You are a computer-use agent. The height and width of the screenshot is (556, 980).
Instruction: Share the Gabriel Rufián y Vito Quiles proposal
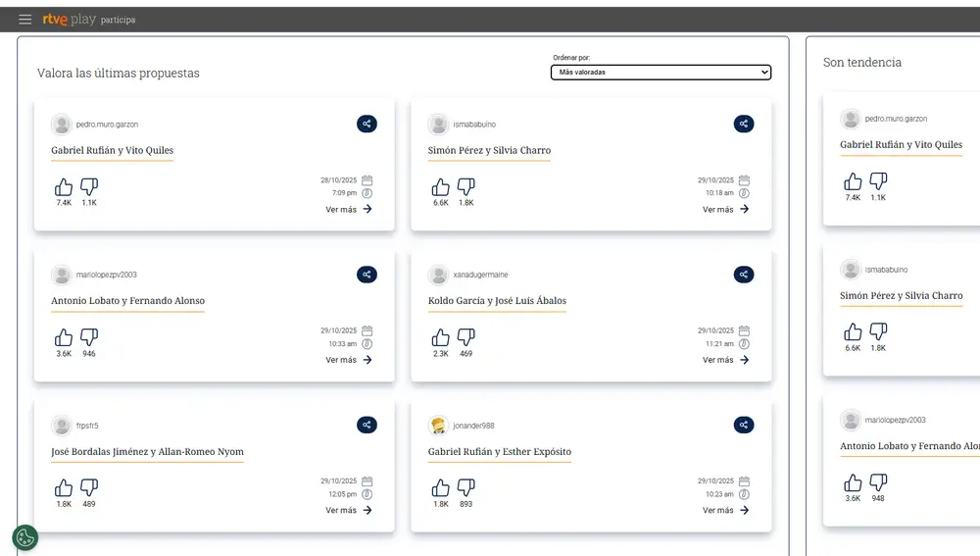coord(367,124)
